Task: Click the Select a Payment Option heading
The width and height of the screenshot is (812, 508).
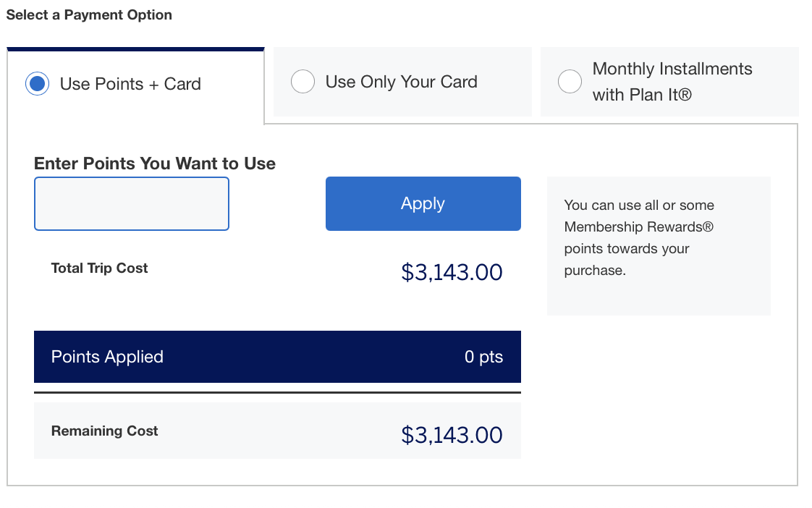Action: pos(89,14)
